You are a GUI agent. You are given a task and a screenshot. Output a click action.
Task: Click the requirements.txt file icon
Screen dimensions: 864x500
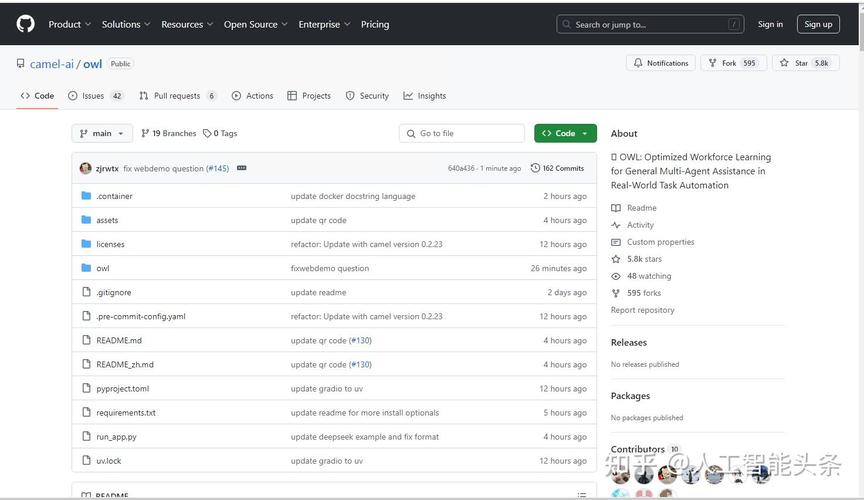pyautogui.click(x=86, y=412)
